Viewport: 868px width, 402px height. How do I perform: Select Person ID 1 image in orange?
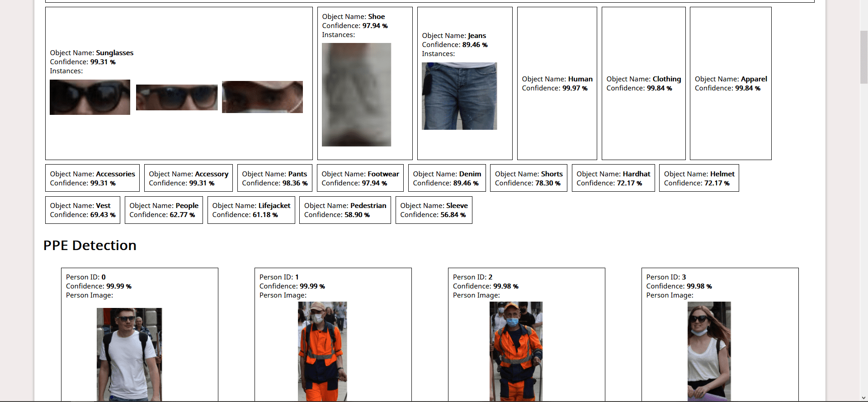pos(322,351)
